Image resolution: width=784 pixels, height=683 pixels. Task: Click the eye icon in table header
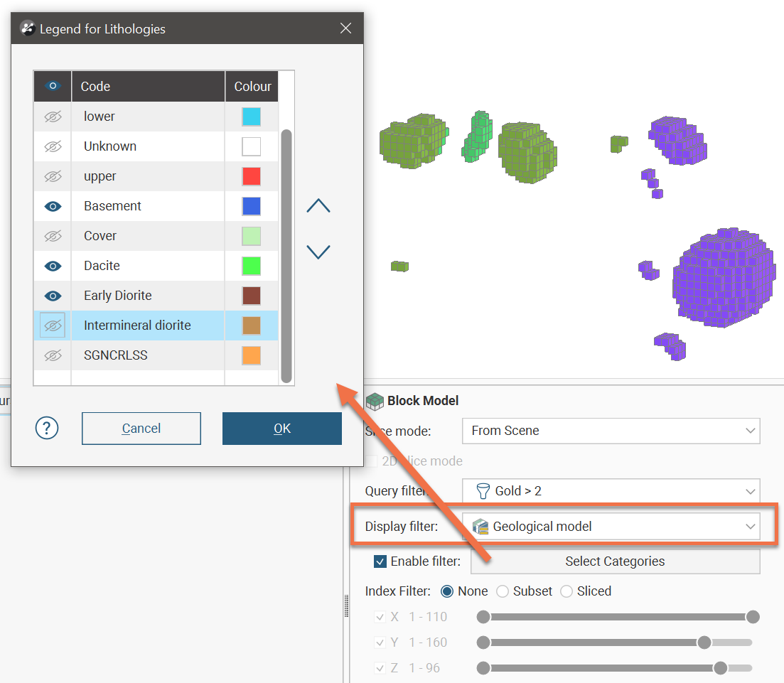point(53,86)
